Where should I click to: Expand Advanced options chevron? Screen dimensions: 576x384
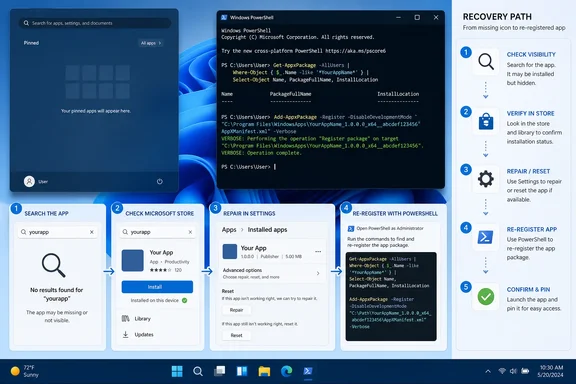pos(318,273)
